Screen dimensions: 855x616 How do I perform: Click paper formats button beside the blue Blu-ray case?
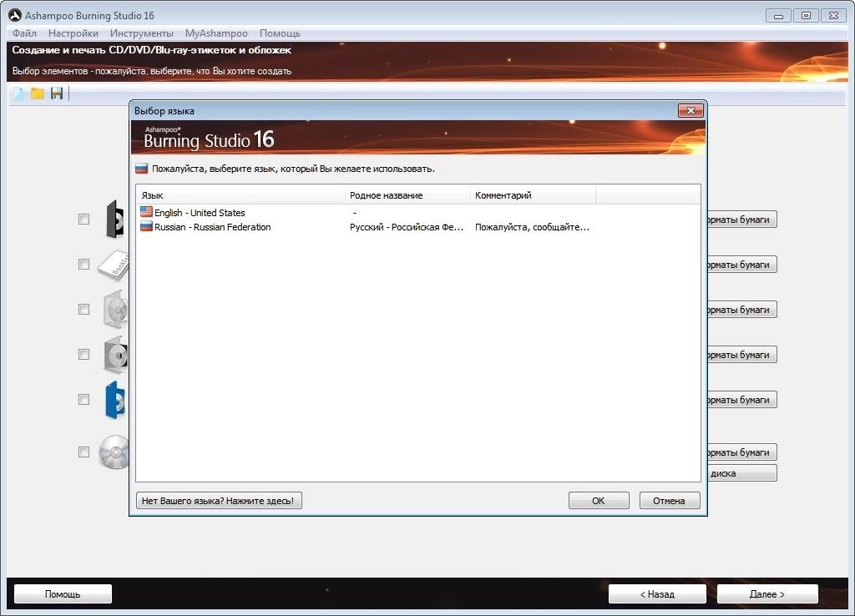pyautogui.click(x=742, y=400)
